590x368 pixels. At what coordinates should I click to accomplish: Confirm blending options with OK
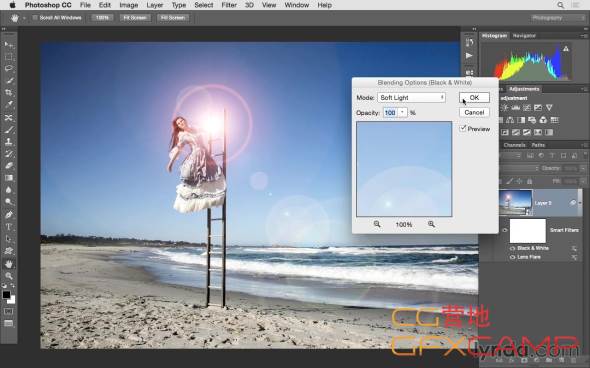point(474,97)
